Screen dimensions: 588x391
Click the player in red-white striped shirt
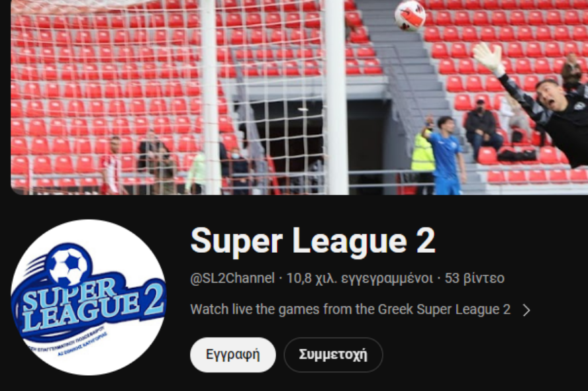[x=112, y=165]
